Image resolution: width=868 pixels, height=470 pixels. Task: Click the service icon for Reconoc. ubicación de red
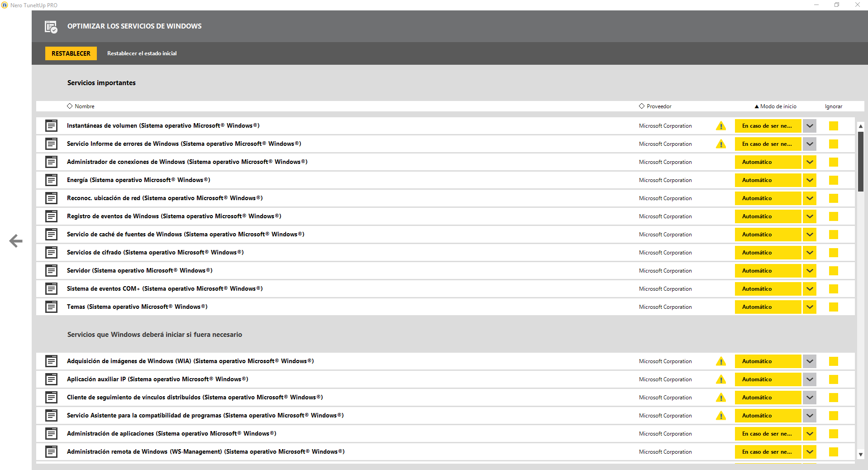pos(52,198)
